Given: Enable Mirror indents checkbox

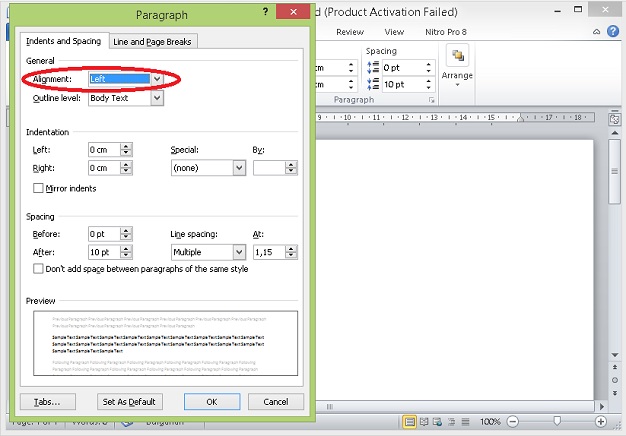Looking at the screenshot, I should [38, 188].
